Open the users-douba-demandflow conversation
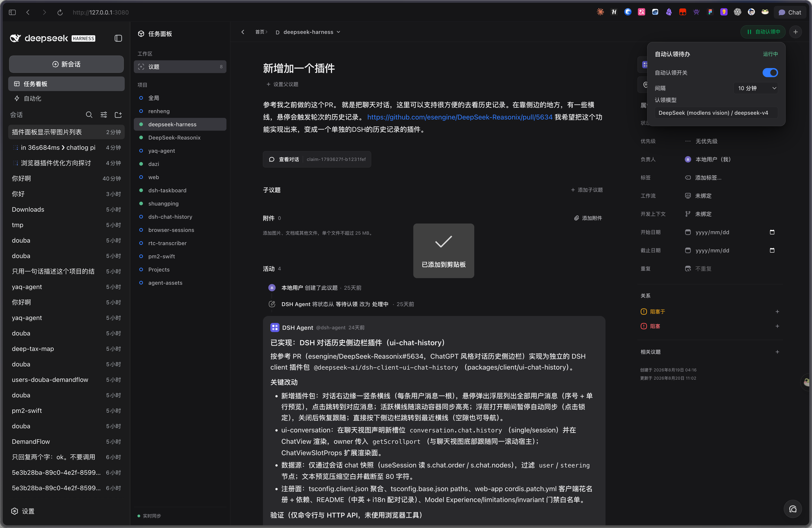 coord(66,380)
